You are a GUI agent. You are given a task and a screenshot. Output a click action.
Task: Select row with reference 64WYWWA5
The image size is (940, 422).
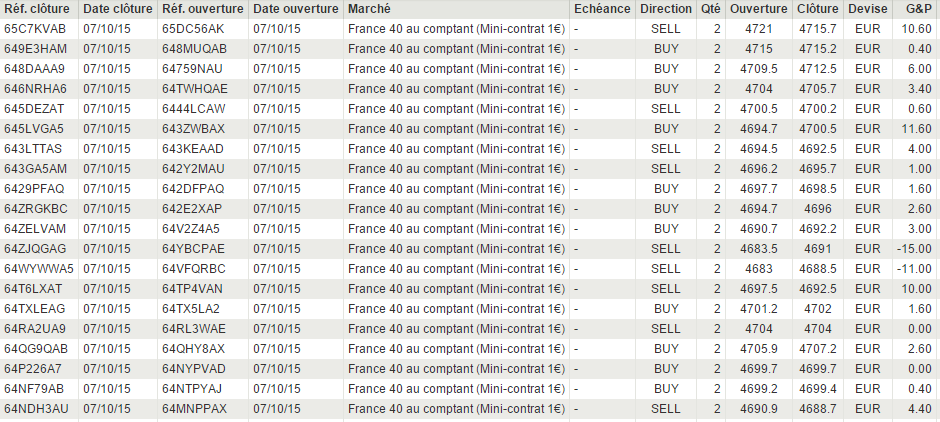coord(39,268)
